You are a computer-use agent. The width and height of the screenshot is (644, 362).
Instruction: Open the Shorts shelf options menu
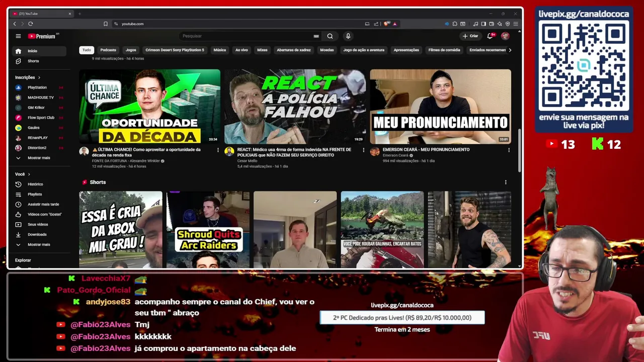tap(506, 183)
